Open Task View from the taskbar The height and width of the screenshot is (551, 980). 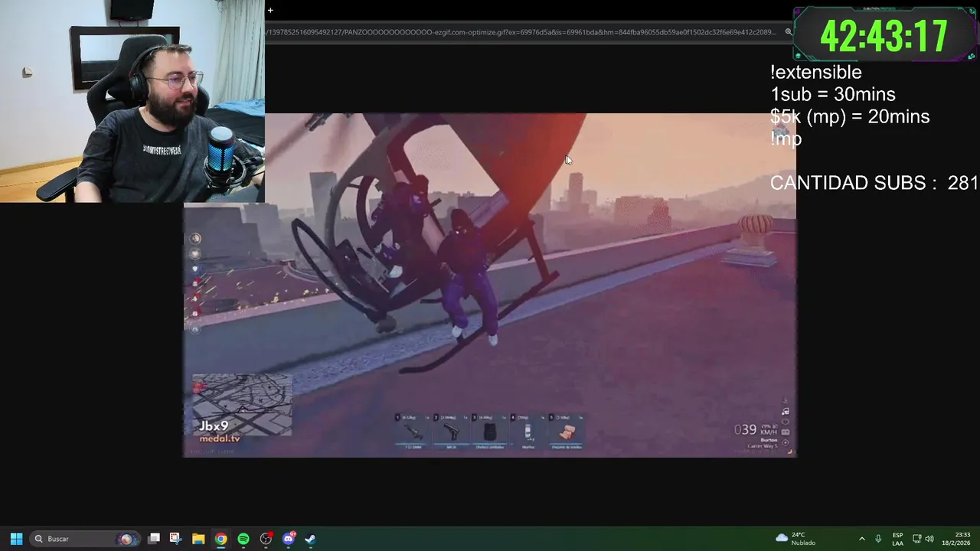[154, 539]
